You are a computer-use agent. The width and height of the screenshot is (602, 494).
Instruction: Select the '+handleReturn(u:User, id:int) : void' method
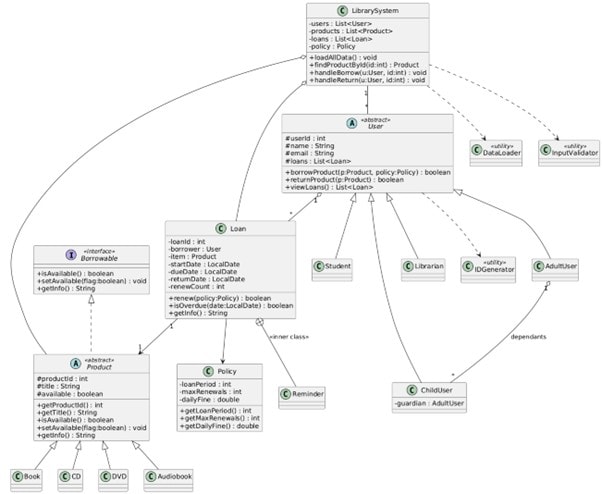pos(367,80)
